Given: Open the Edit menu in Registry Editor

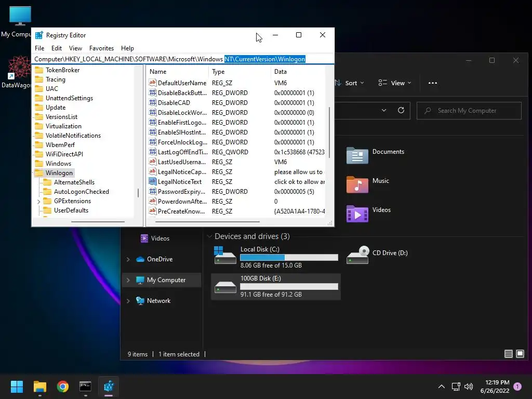Looking at the screenshot, I should coord(56,48).
